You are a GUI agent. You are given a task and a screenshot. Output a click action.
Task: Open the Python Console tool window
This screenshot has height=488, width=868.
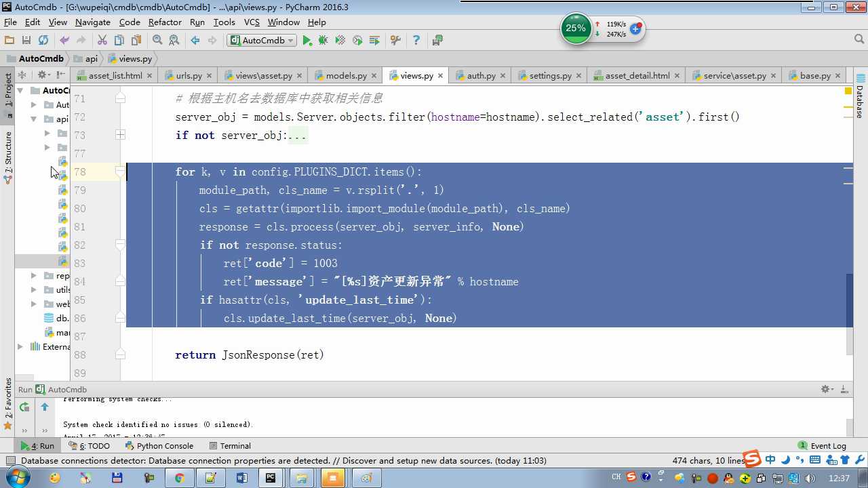tap(159, 446)
